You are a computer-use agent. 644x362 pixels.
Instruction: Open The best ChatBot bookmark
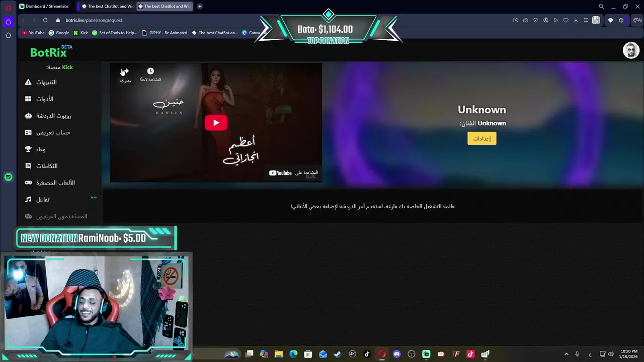pos(214,33)
